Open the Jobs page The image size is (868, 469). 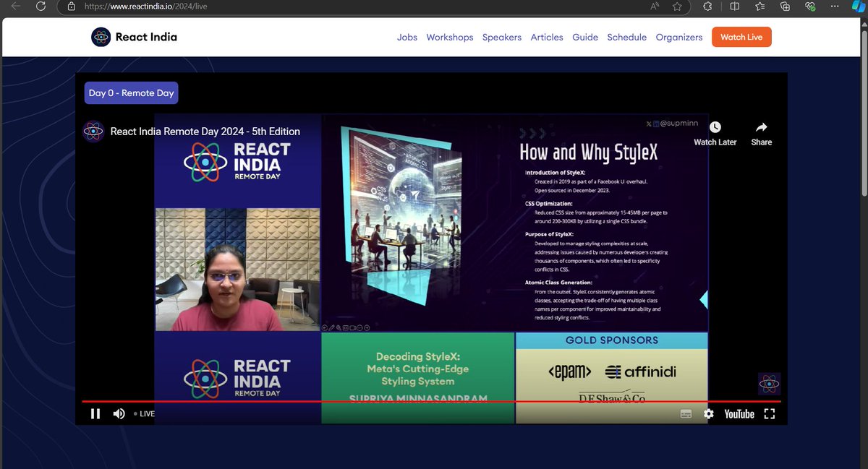pos(407,37)
